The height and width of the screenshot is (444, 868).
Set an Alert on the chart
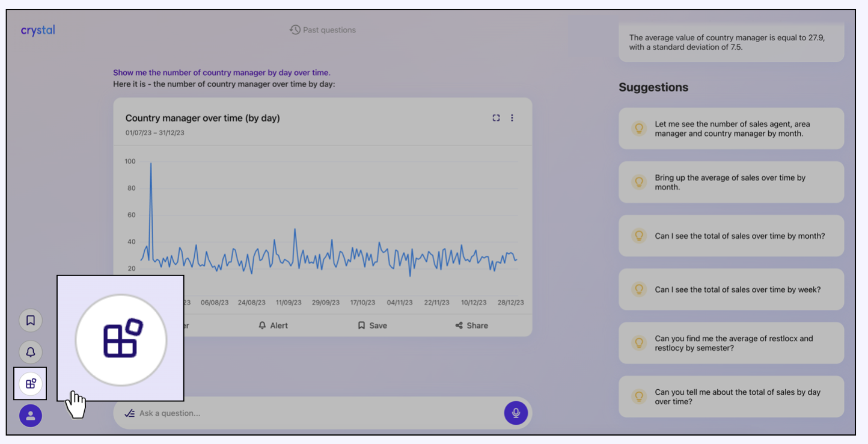pos(273,325)
